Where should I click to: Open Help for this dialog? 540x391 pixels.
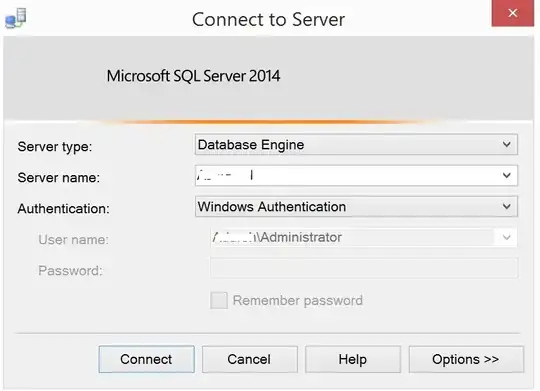click(x=353, y=359)
